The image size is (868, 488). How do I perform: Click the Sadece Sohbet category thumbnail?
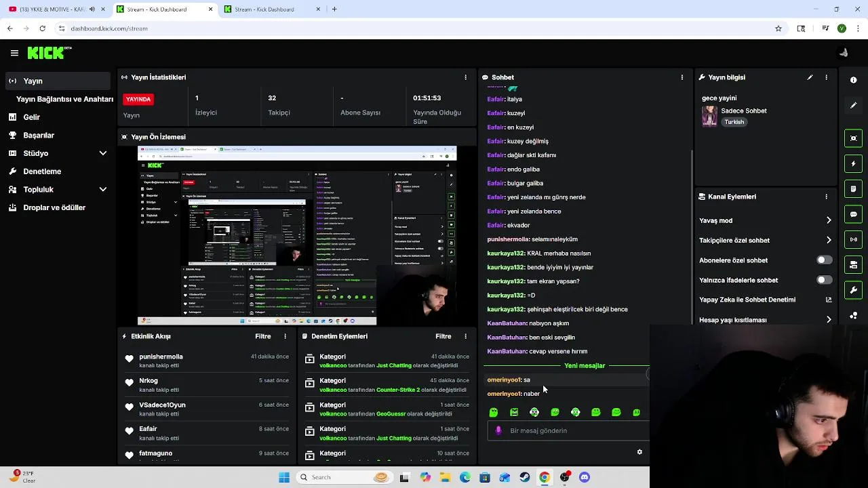pos(709,116)
